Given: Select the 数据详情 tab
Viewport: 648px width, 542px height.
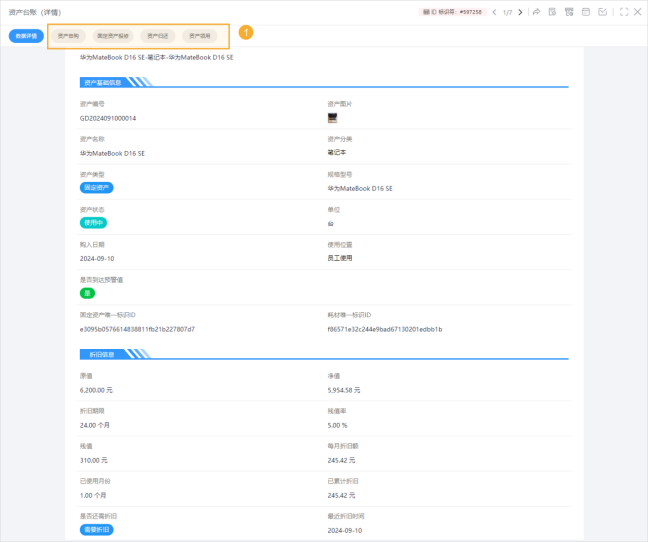Looking at the screenshot, I should click(x=26, y=36).
